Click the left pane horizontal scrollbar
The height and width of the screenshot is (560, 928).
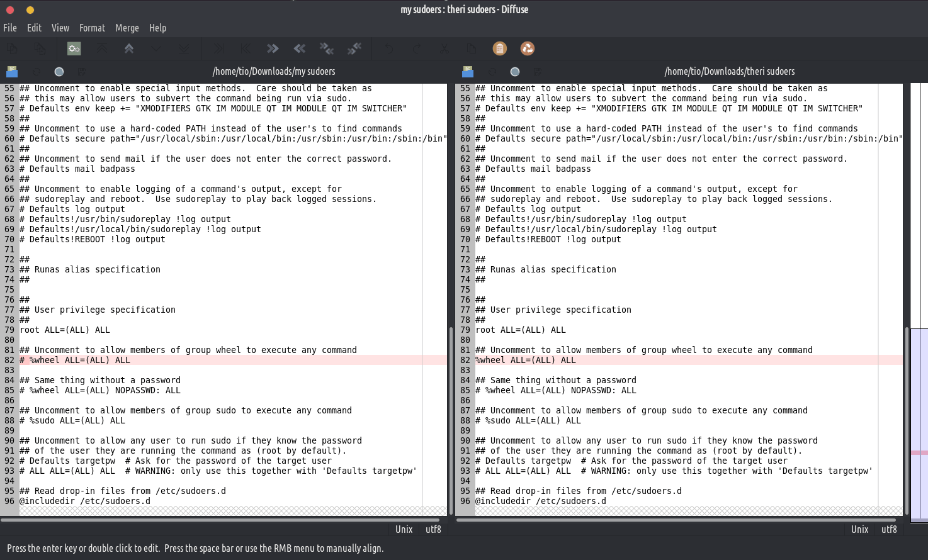(224, 520)
